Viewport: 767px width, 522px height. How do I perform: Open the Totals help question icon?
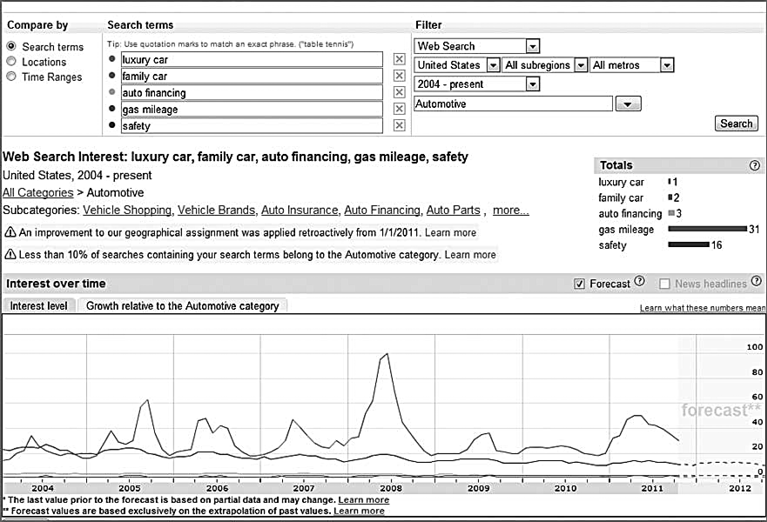tap(754, 165)
